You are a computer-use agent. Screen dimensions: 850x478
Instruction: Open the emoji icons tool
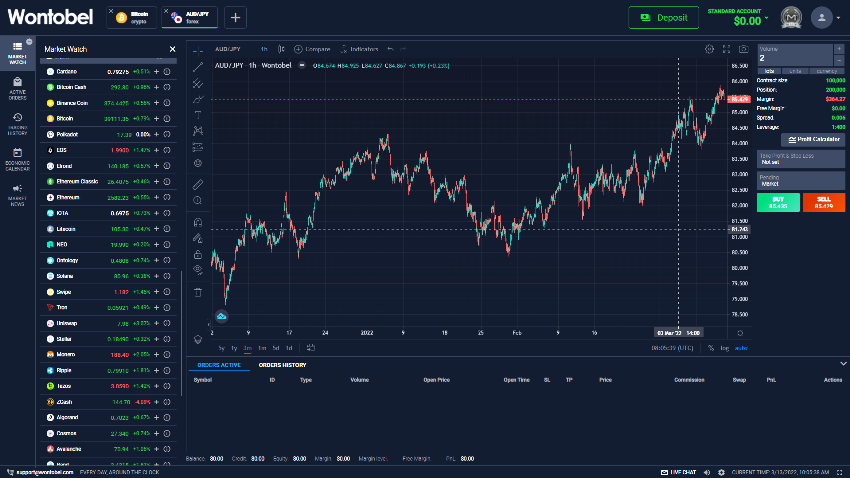pyautogui.click(x=198, y=163)
